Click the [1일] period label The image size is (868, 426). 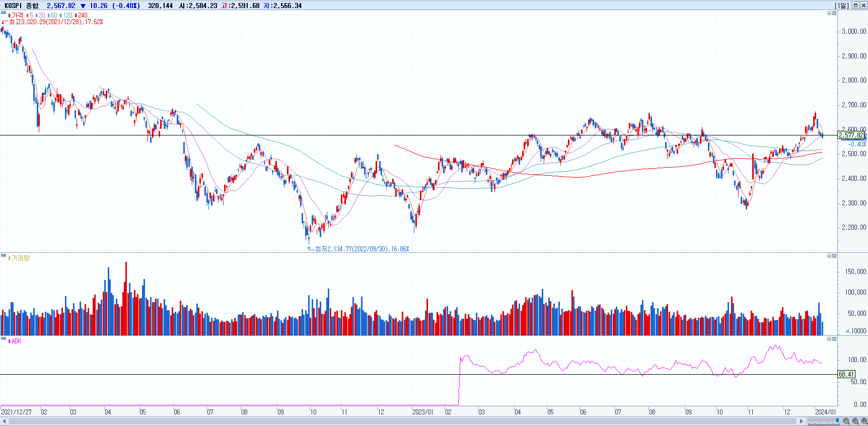pos(842,6)
